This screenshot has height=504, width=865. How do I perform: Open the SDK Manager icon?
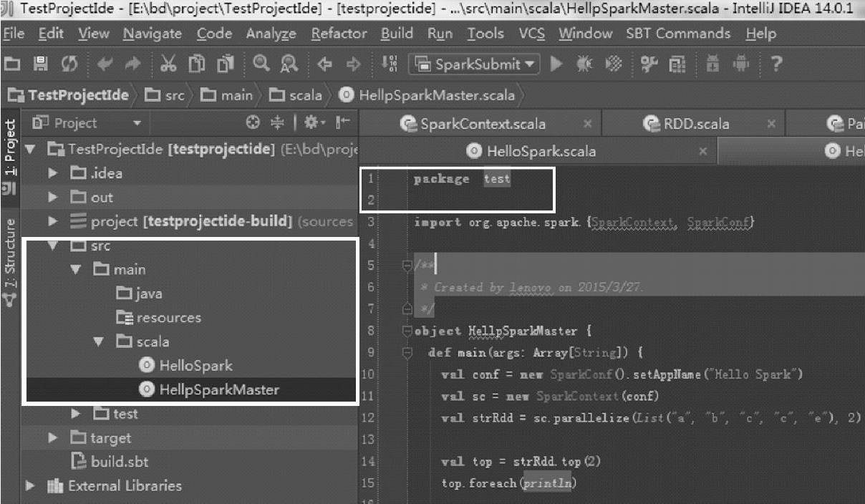click(712, 64)
